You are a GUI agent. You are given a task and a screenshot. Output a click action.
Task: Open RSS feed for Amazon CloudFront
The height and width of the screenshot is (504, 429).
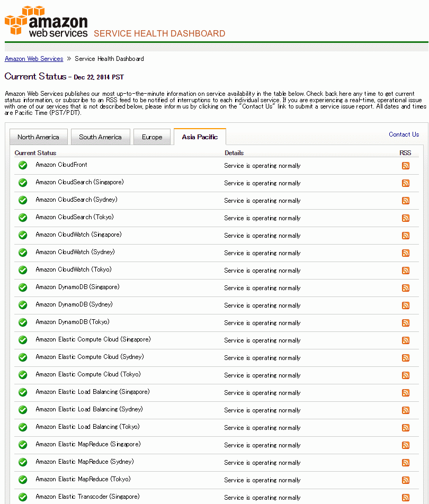coord(406,166)
